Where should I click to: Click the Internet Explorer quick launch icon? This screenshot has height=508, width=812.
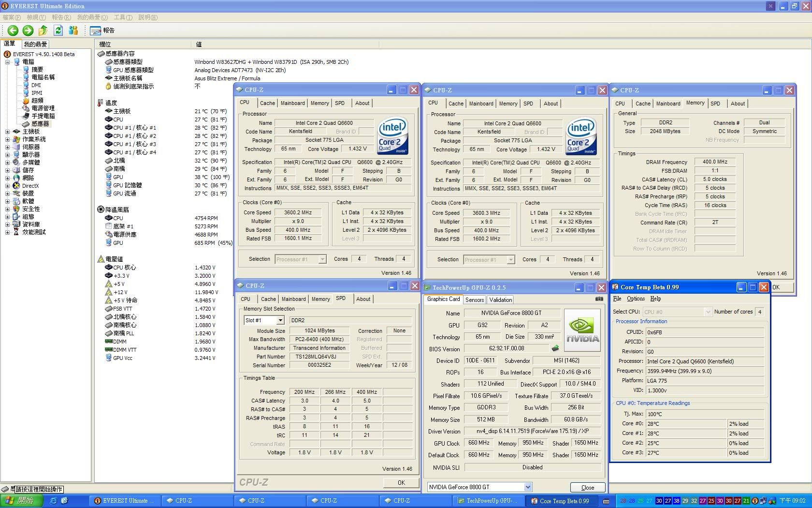point(53,501)
